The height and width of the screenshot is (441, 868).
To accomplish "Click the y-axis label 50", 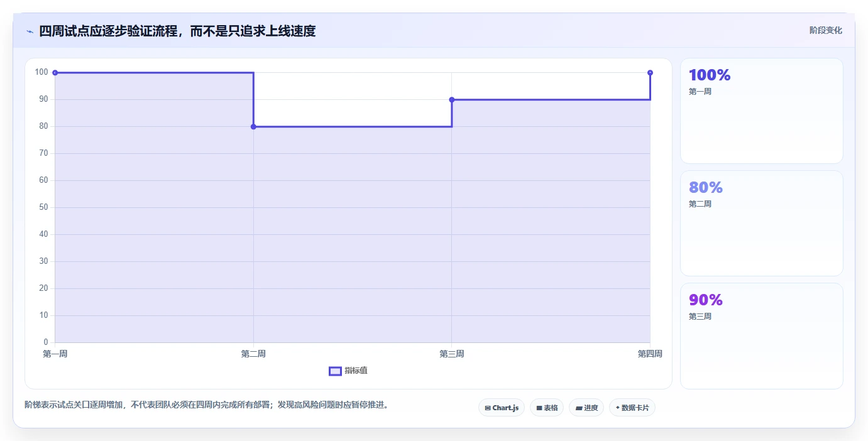I will (43, 207).
